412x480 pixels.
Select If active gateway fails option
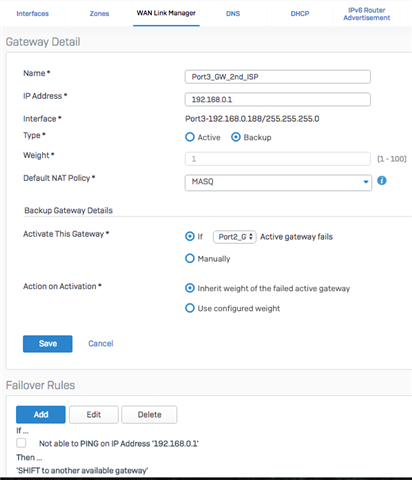[x=190, y=236]
